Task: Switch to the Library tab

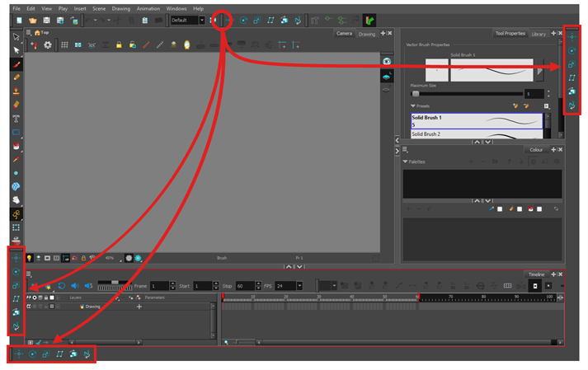Action: pos(539,34)
